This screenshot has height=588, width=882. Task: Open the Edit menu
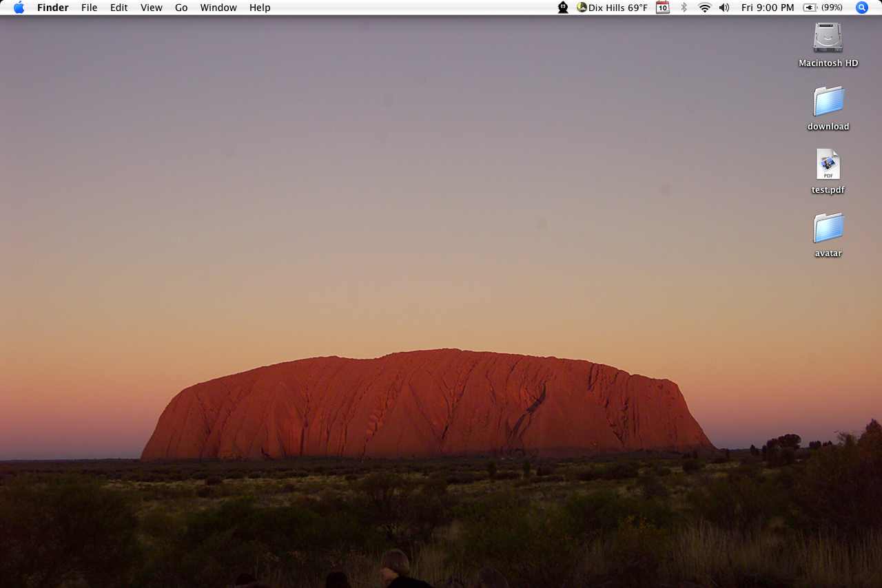pos(119,8)
